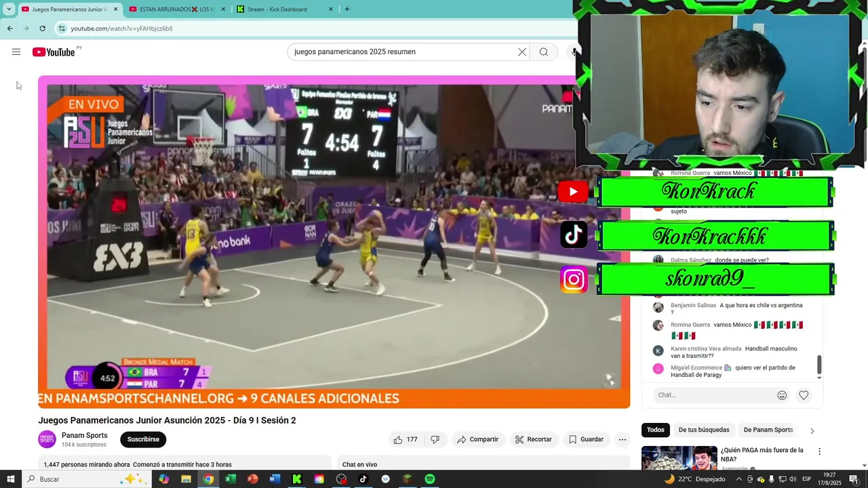
Task: Click the video player to pause
Action: [x=334, y=242]
